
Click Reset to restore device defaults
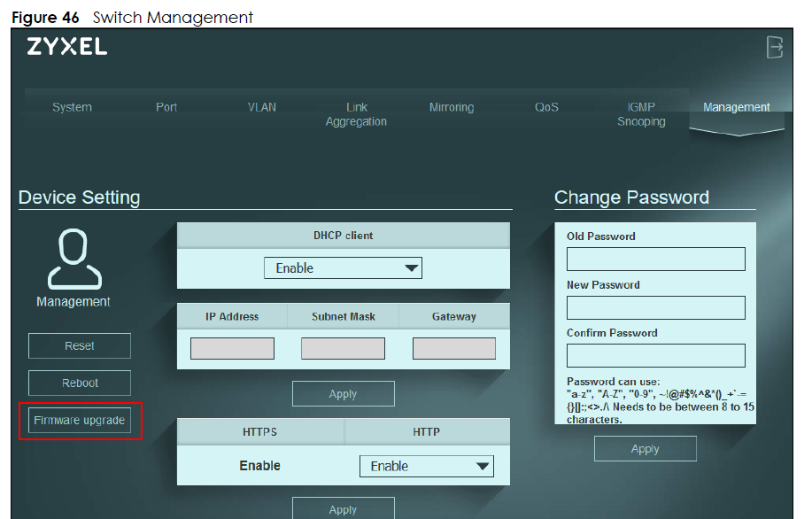[79, 345]
